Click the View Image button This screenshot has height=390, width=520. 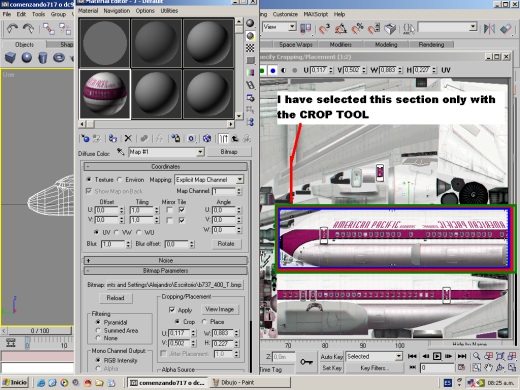click(219, 309)
